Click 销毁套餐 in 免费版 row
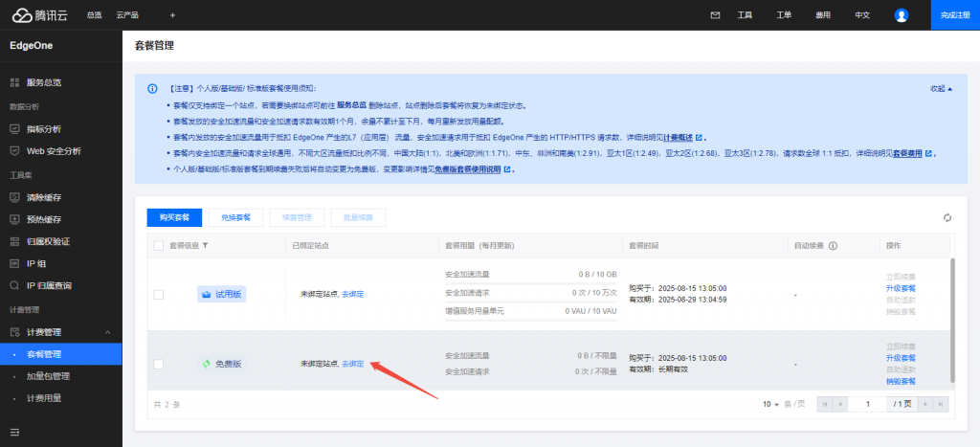This screenshot has width=980, height=447. [x=901, y=381]
